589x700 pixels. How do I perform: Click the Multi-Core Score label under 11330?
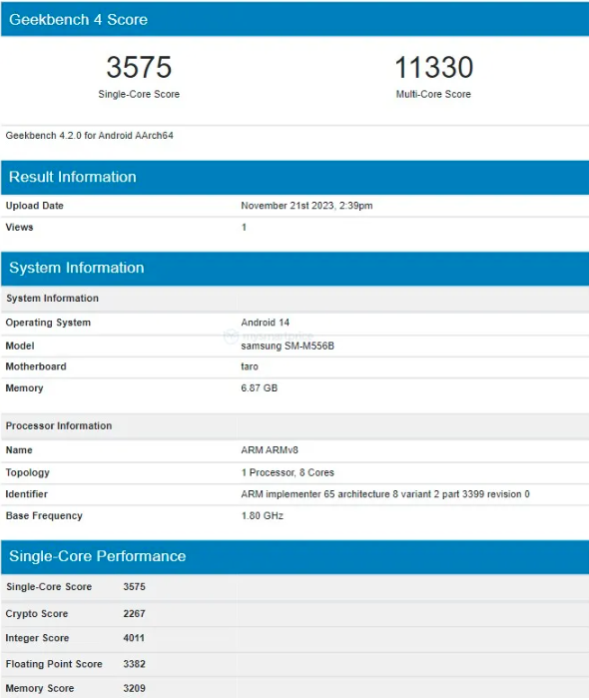[433, 94]
